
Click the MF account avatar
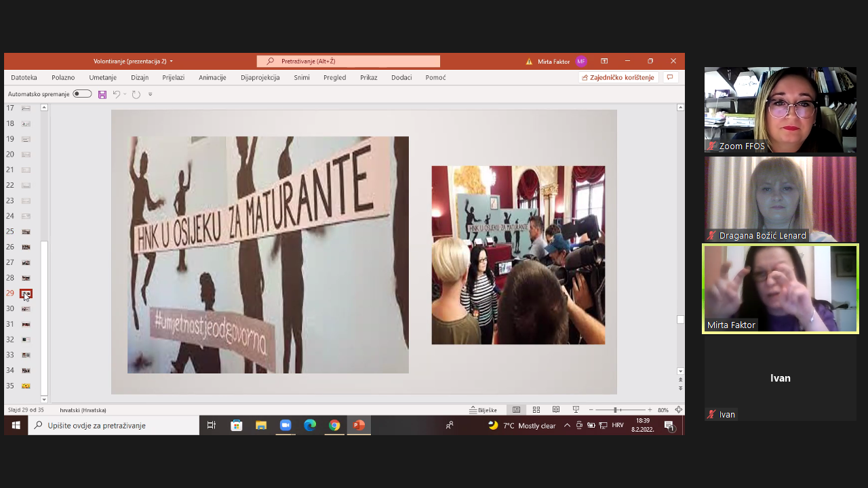[581, 61]
